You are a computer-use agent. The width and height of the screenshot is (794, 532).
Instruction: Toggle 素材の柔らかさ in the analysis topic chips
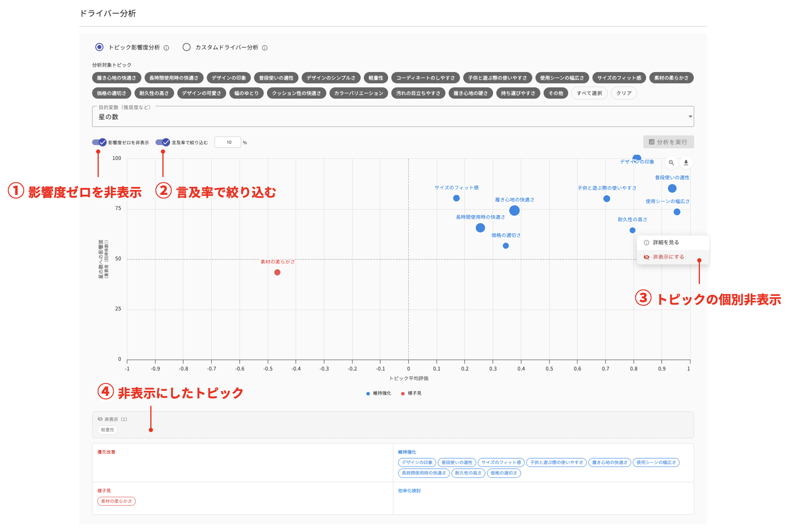tap(671, 78)
